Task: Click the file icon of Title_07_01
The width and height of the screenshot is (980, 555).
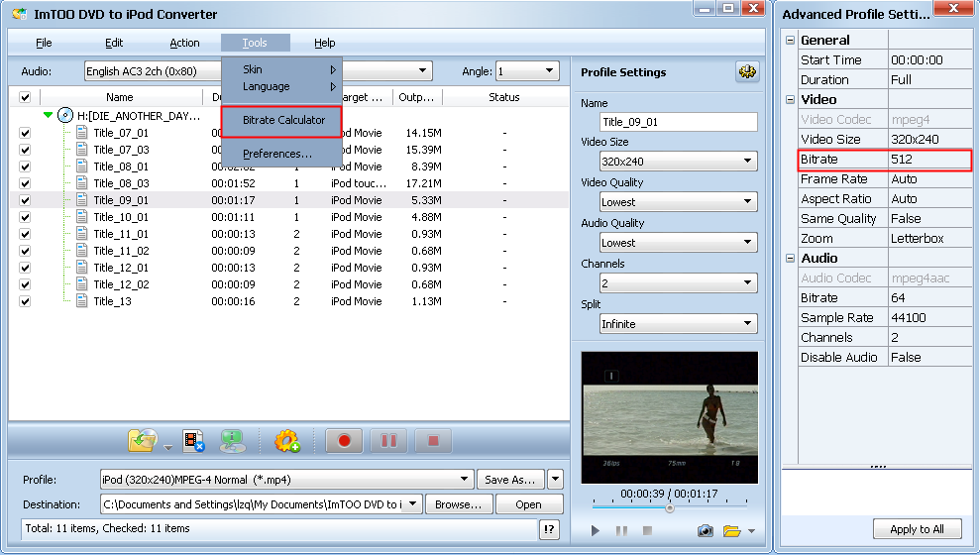Action: (82, 132)
